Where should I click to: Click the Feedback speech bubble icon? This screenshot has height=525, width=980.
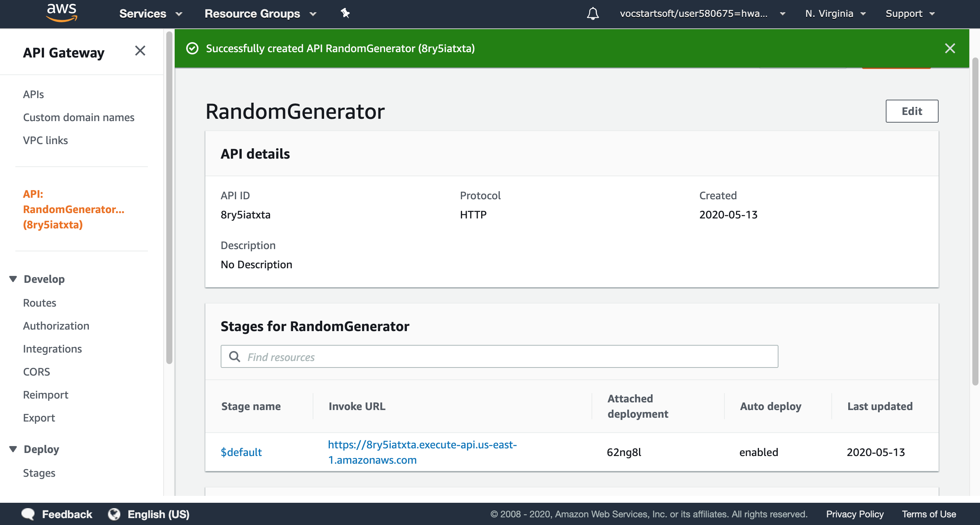pos(28,514)
